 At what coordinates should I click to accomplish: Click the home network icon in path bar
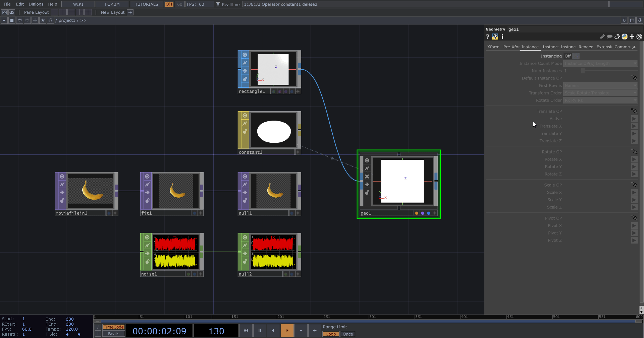(50, 20)
